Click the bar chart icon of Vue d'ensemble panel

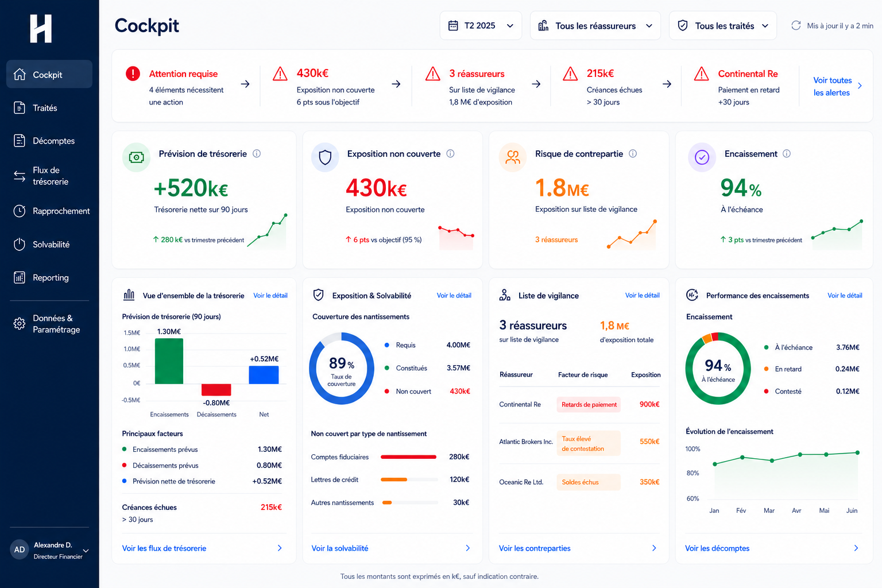(129, 295)
